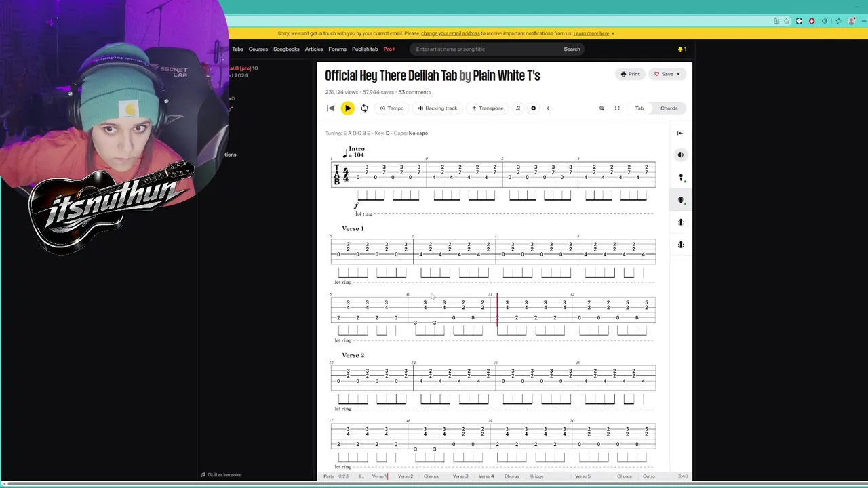Image resolution: width=868 pixels, height=488 pixels.
Task: Toggle the loop playback icon
Action: tap(364, 108)
